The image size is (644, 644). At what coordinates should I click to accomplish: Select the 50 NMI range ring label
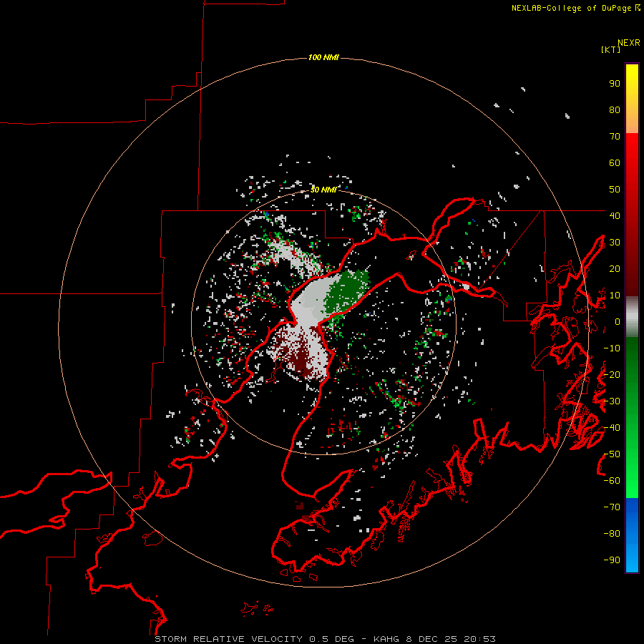(323, 190)
